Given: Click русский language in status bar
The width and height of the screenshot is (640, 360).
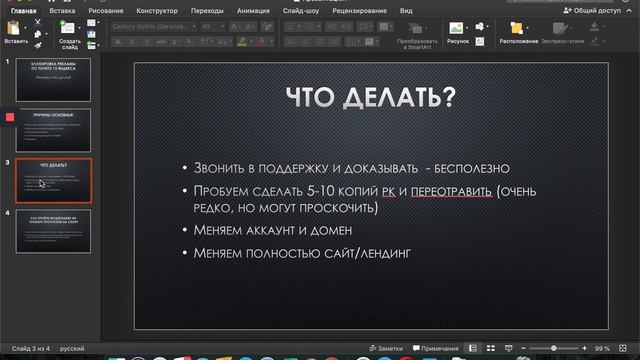Looking at the screenshot, I should pos(72,349).
